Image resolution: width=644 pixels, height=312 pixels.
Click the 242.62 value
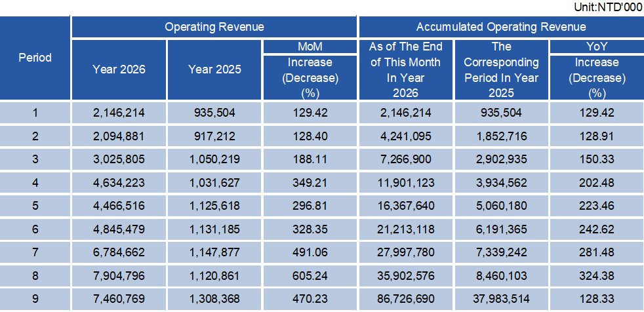coord(597,229)
